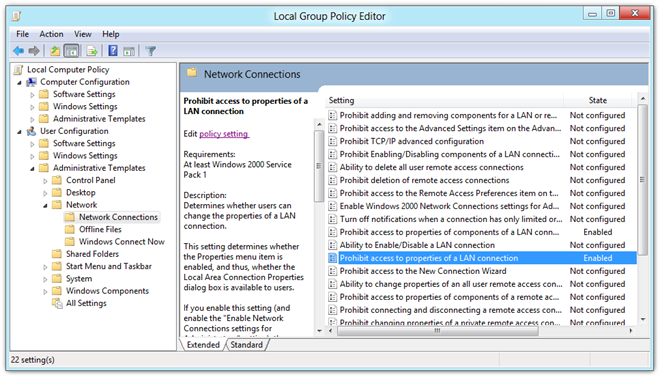Viewport: 660px width, 377px height.
Task: Switch to the Standard tab
Action: pyautogui.click(x=247, y=345)
